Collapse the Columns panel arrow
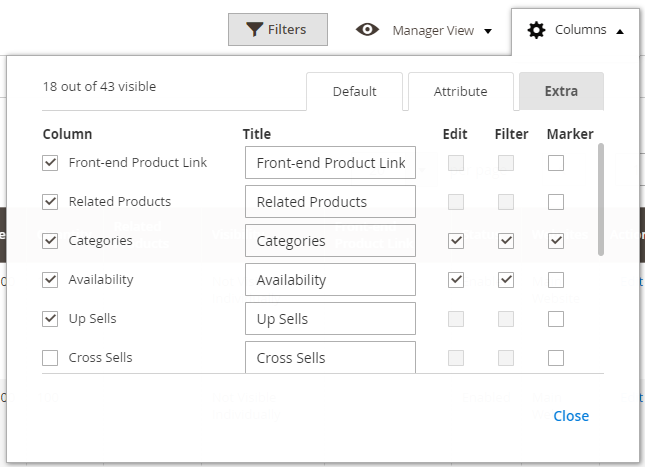This screenshot has width=645, height=467. coord(620,31)
